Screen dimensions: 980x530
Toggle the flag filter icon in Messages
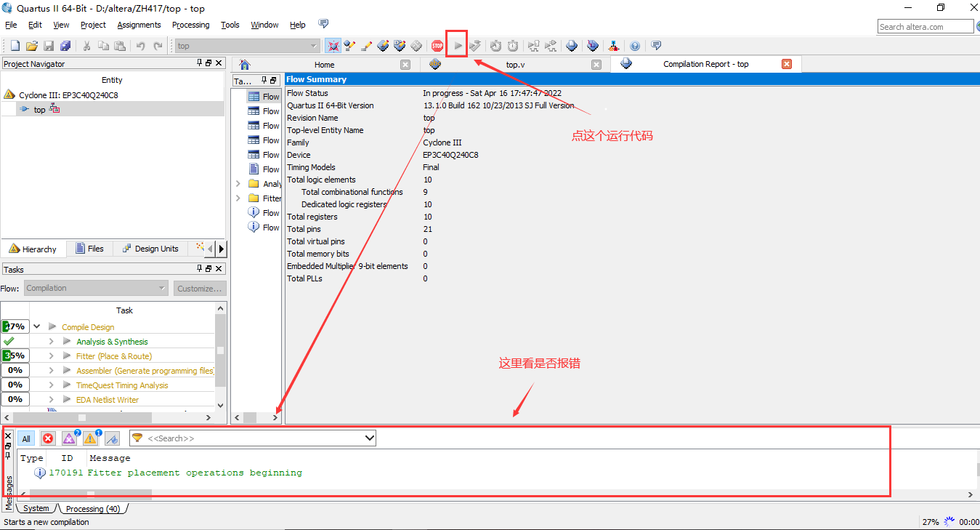(x=112, y=438)
